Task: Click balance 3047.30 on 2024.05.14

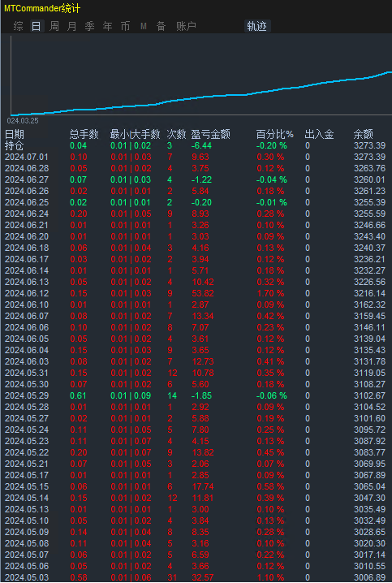Action: coord(370,498)
